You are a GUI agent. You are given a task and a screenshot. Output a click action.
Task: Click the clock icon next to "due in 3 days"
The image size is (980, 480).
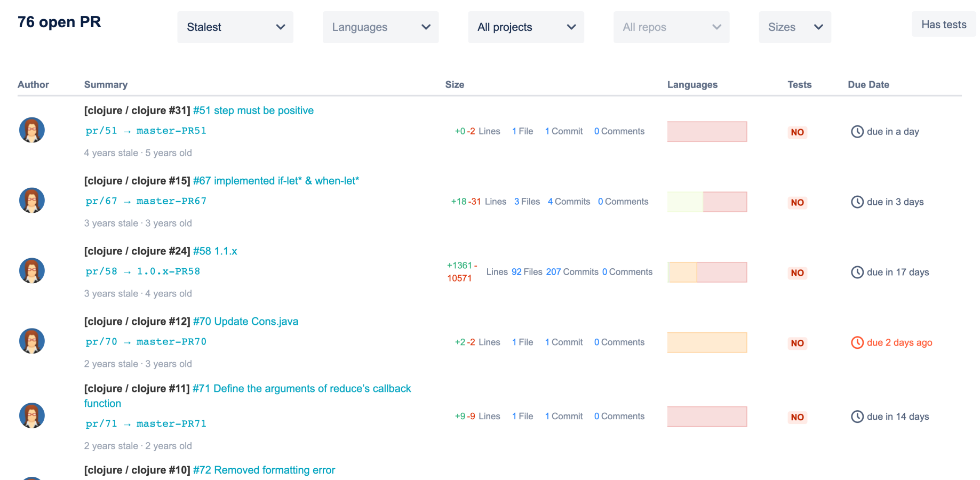[857, 202]
